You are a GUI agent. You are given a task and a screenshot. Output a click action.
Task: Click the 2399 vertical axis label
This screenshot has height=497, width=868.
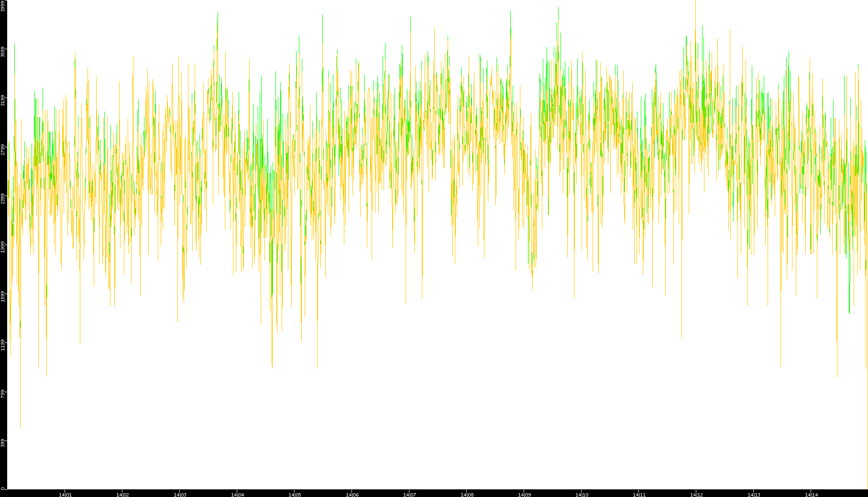coord(3,198)
